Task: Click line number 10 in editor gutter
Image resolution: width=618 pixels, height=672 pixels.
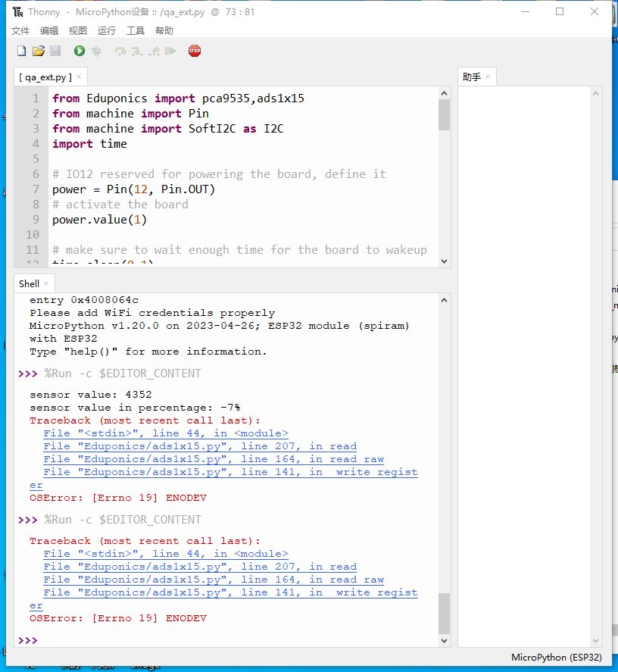Action: coord(33,234)
